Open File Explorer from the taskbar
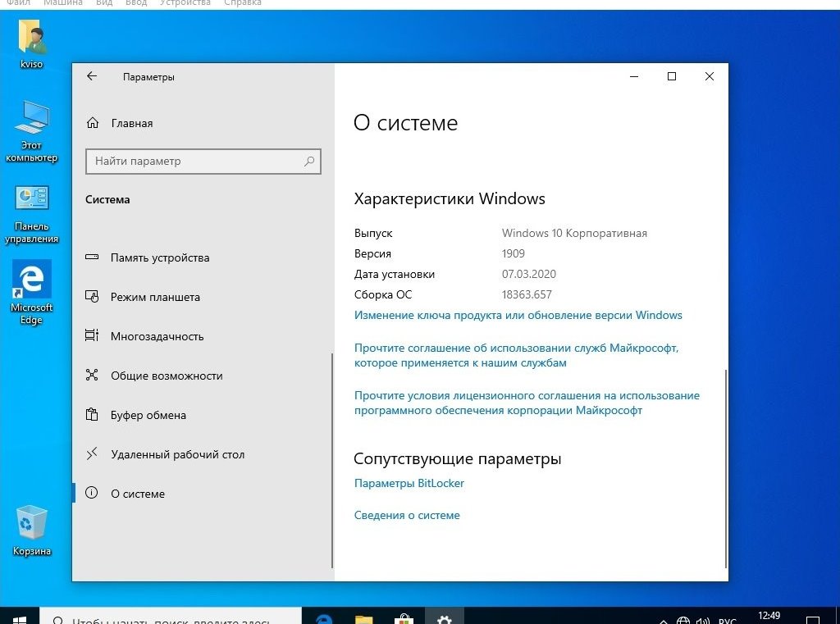 coord(363,618)
